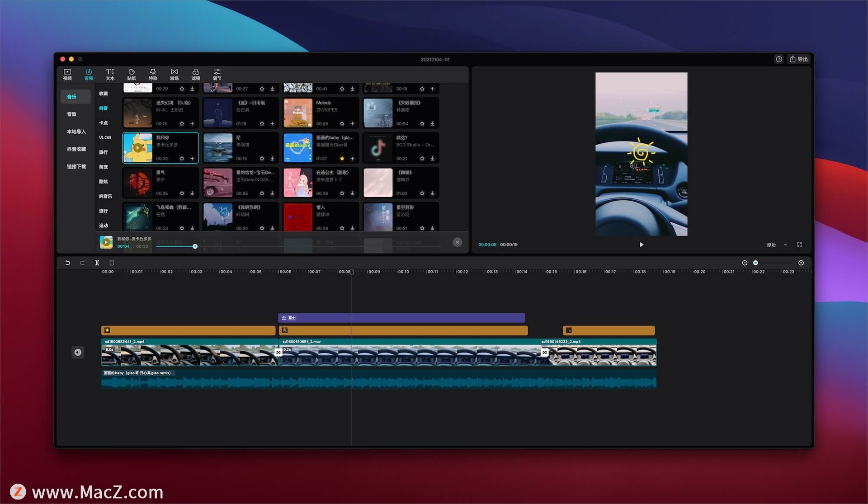Select the 纯音乐 music category

click(x=105, y=196)
